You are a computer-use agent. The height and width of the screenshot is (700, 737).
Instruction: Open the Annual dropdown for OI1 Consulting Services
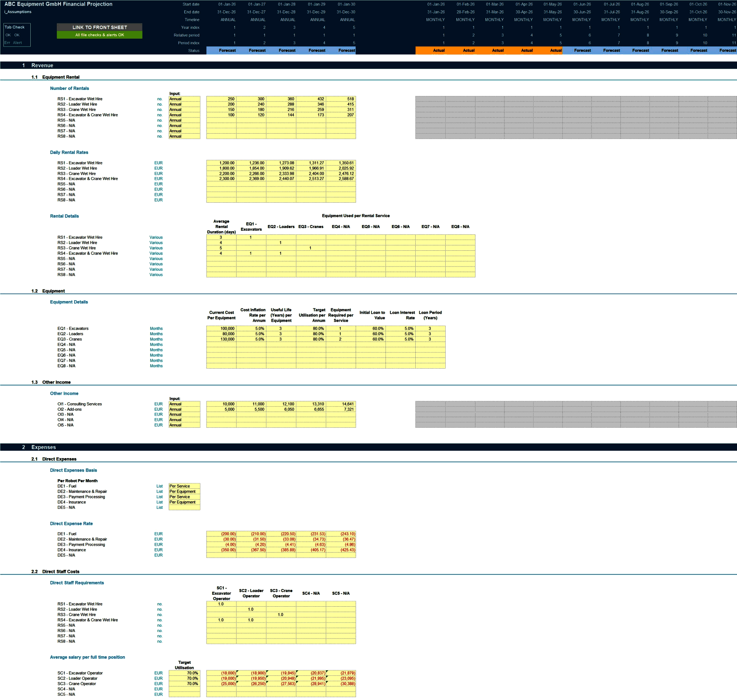click(x=184, y=404)
